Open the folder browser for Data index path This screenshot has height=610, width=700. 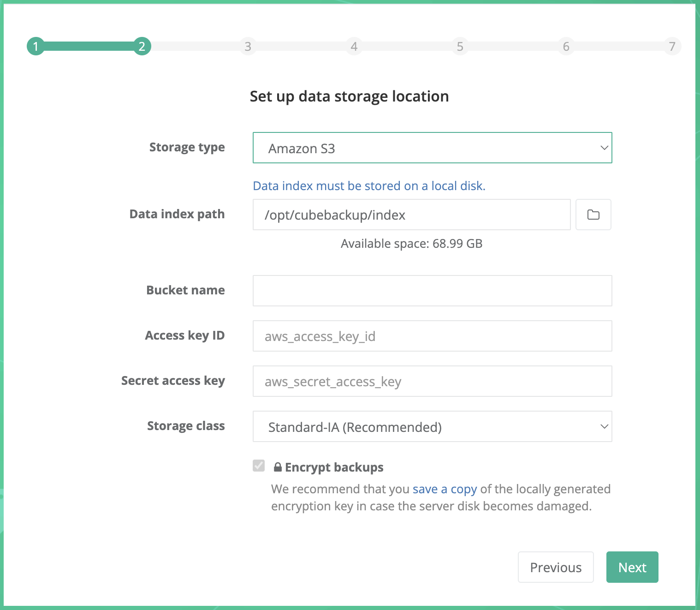[593, 215]
